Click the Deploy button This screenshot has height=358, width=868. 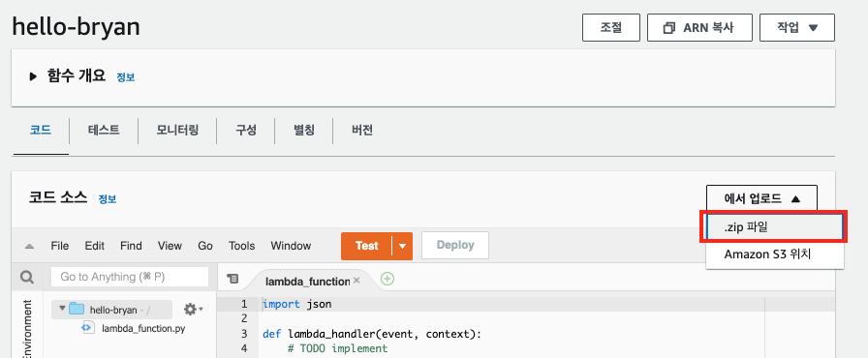(455, 246)
